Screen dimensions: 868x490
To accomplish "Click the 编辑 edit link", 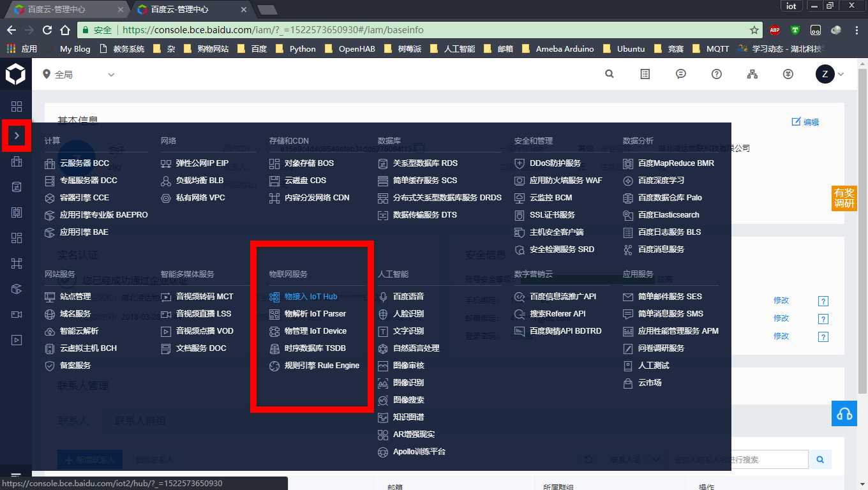I will (x=805, y=122).
